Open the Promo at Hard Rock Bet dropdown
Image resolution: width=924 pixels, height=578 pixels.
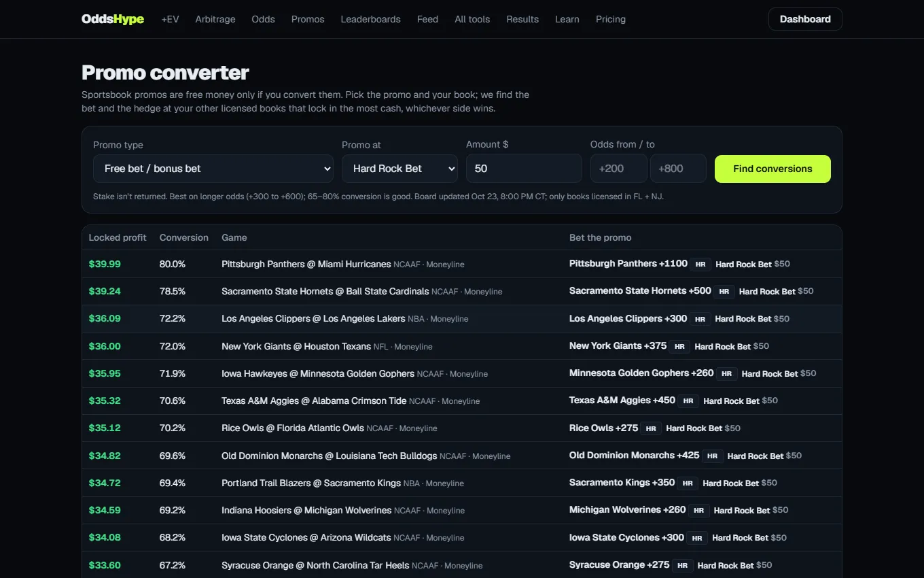399,169
